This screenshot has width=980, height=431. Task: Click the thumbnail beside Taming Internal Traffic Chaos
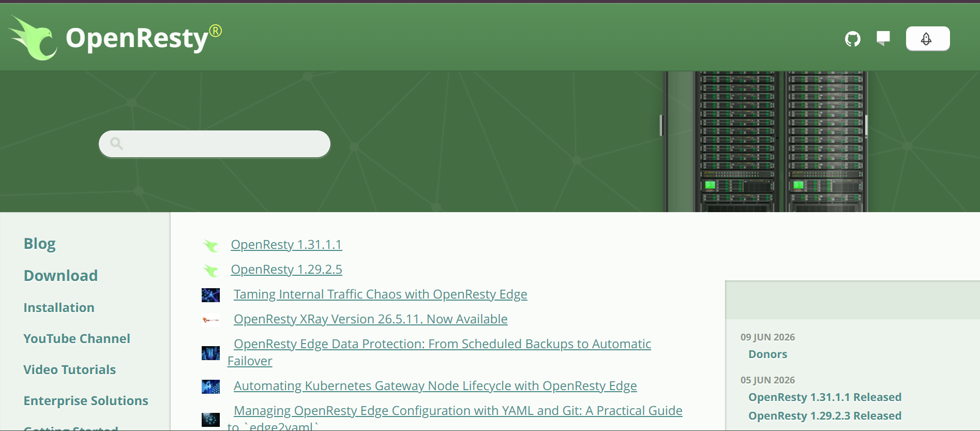coord(210,295)
